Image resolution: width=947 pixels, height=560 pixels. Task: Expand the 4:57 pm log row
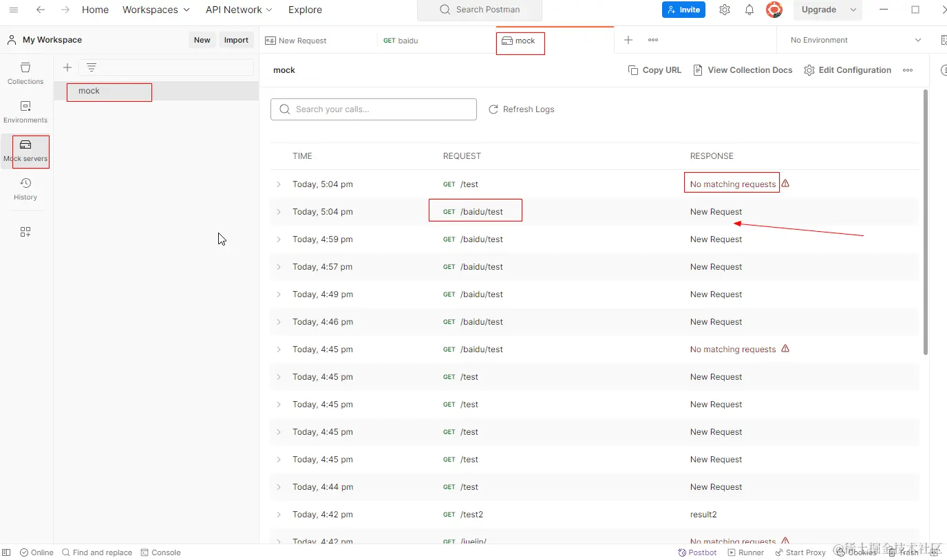tap(279, 267)
